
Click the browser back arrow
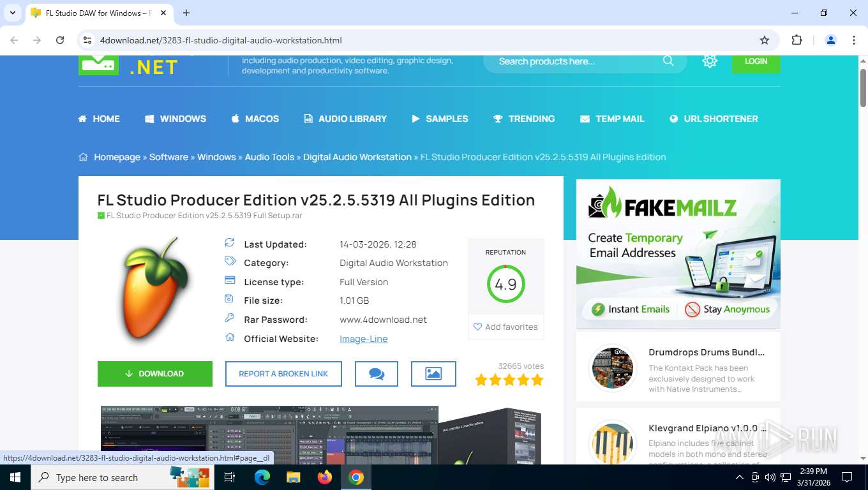[14, 40]
